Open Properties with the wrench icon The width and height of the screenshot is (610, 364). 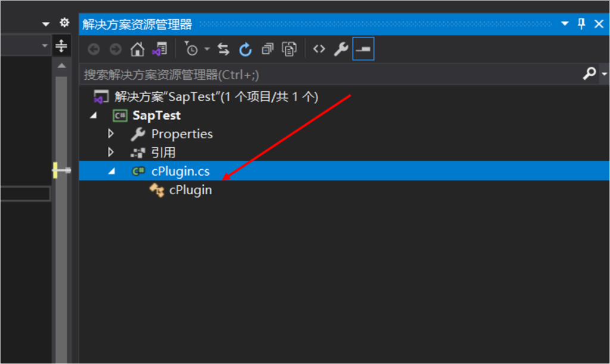pos(341,49)
